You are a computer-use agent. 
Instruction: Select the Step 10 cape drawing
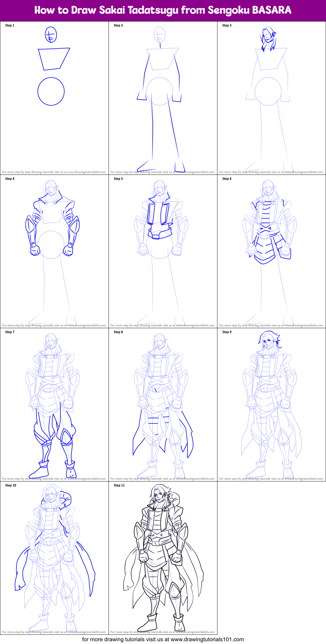click(x=54, y=558)
